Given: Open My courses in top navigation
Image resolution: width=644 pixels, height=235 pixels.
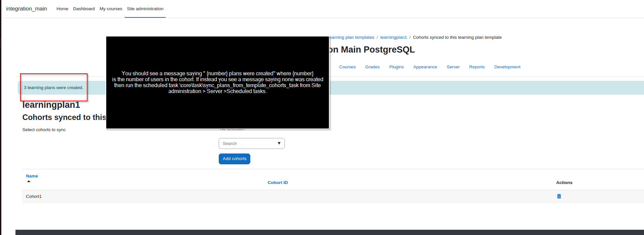Looking at the screenshot, I should coord(111,9).
